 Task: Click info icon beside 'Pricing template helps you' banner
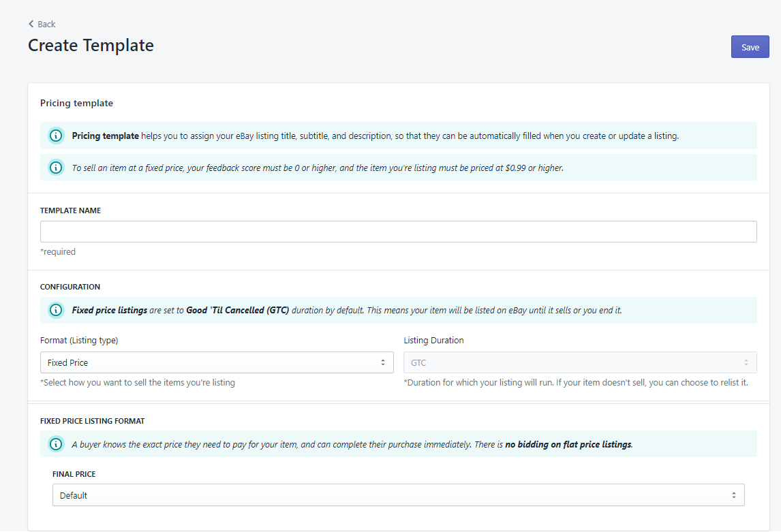point(56,136)
